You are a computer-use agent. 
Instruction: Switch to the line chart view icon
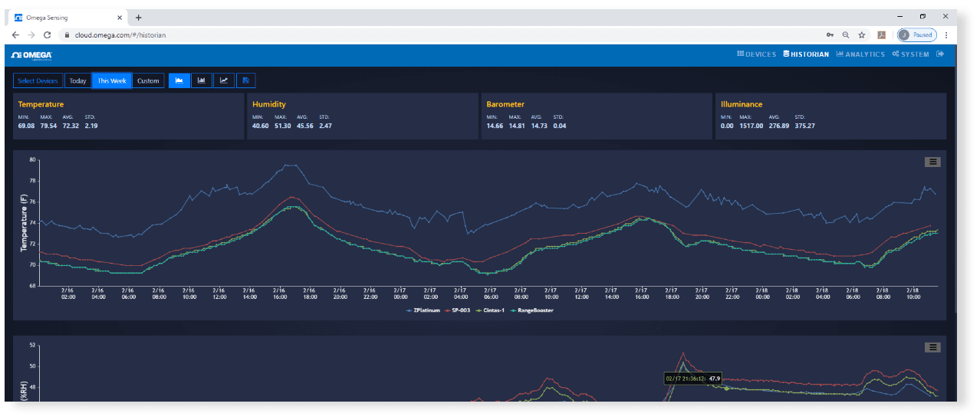[223, 80]
